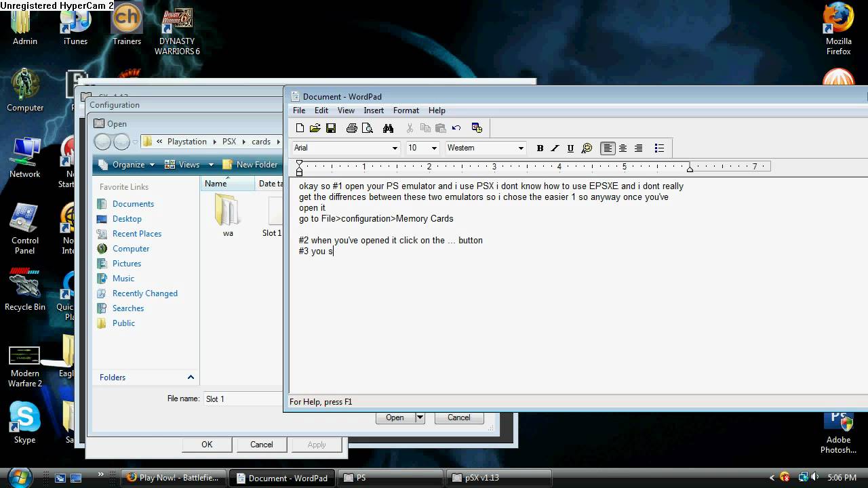Screen dimensions: 868x488
Task: Open the Format menu in WordPad
Action: coord(406,110)
